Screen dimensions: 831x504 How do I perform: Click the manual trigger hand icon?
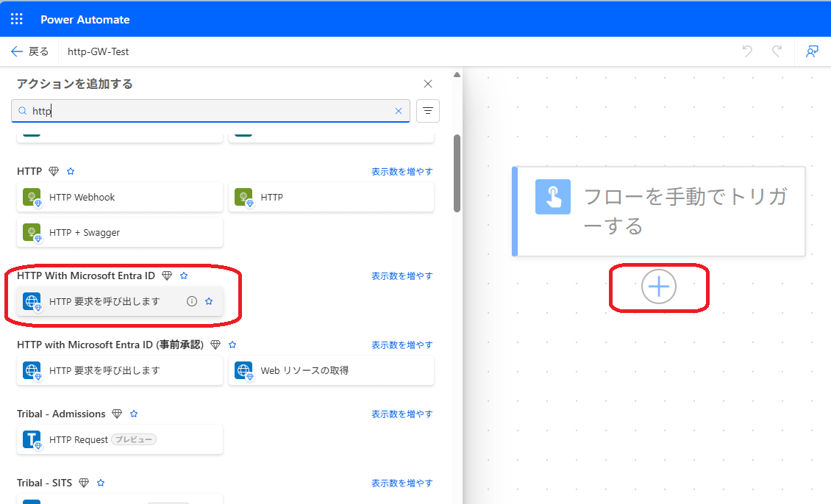pyautogui.click(x=553, y=196)
